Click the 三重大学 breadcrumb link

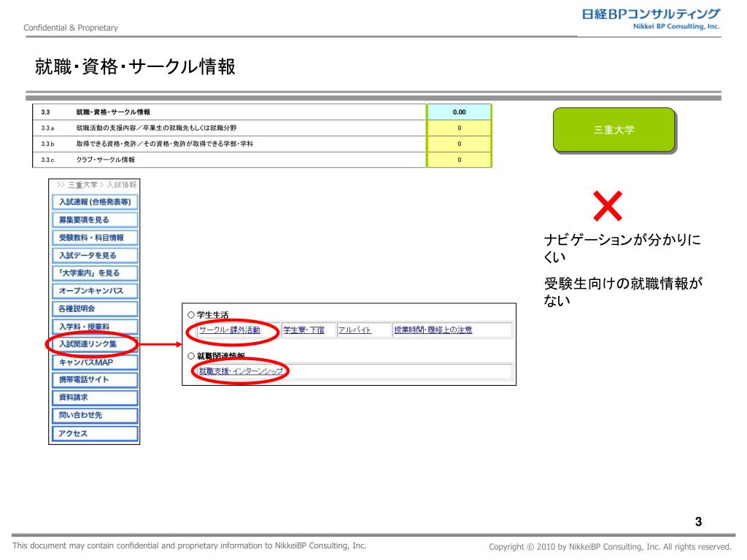(x=83, y=184)
